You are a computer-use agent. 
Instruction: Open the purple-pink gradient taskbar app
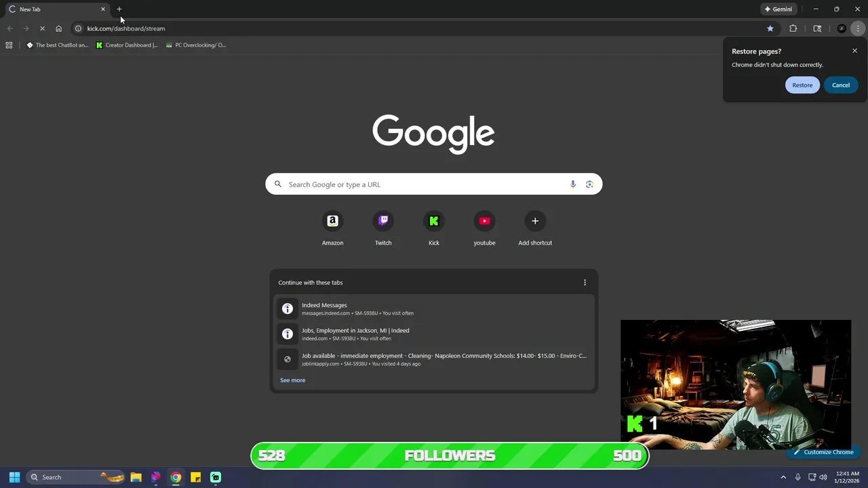[x=156, y=477]
